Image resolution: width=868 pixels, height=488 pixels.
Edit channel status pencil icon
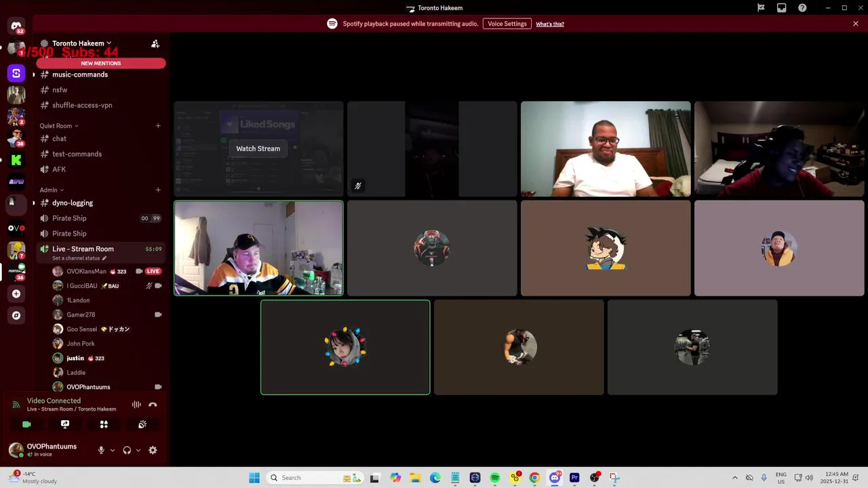[104, 258]
